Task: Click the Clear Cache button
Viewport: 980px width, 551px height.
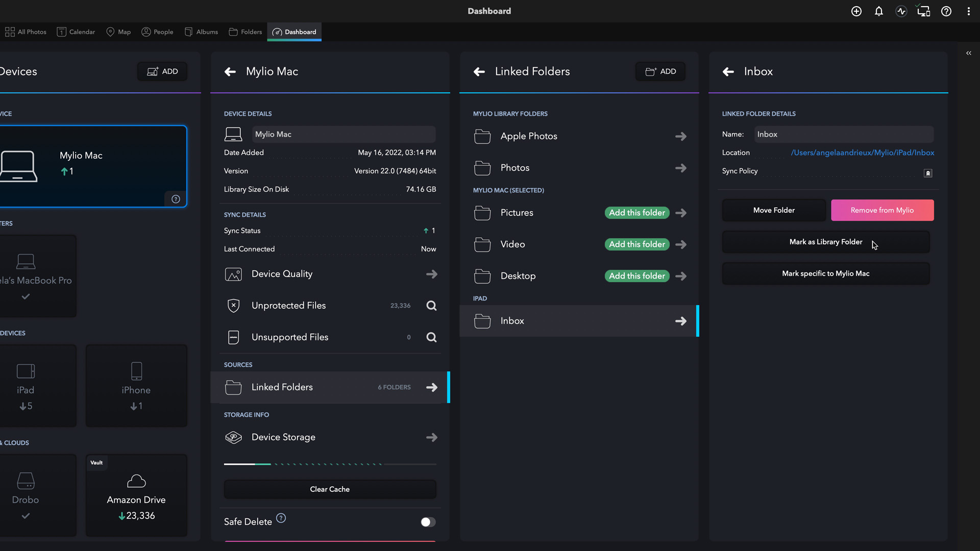Action: tap(330, 489)
